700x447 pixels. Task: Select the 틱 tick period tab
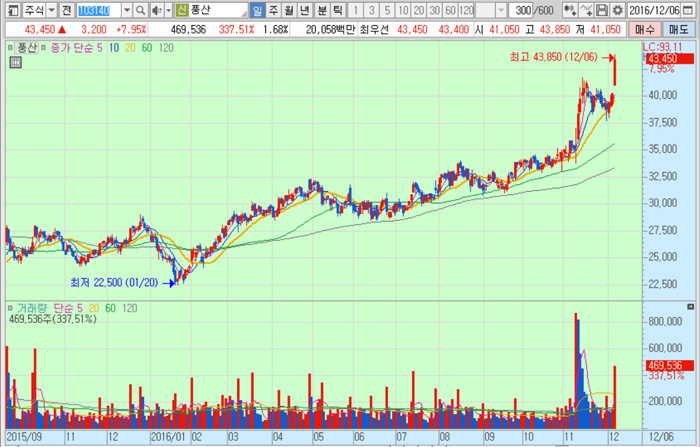tap(338, 10)
